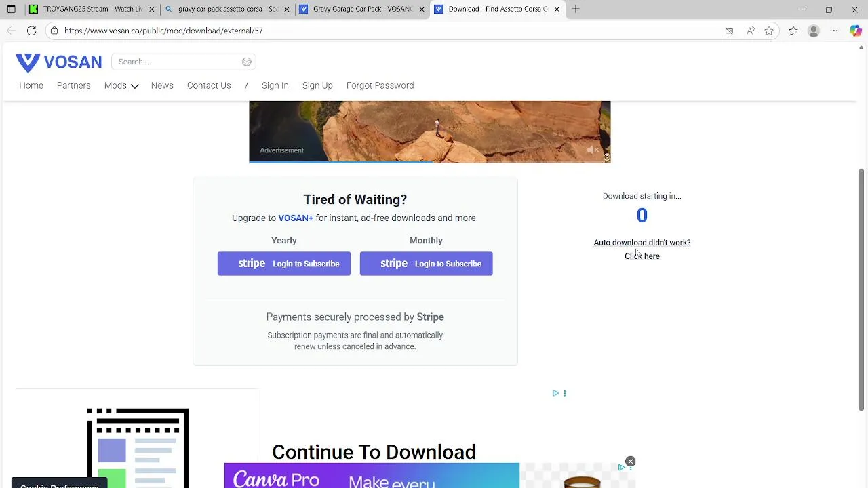The height and width of the screenshot is (488, 868).
Task: Expand the Mods dropdown menu
Action: [121, 85]
